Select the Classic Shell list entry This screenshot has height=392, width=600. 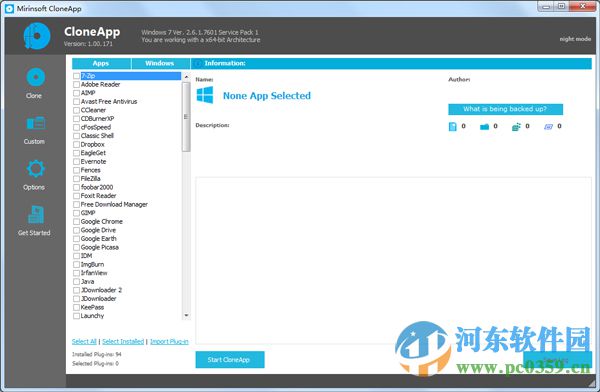97,136
